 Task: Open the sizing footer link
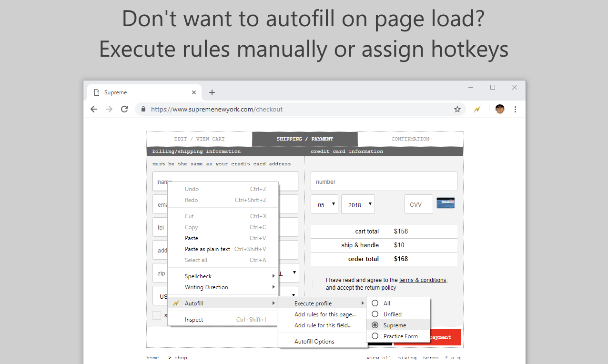click(407, 358)
